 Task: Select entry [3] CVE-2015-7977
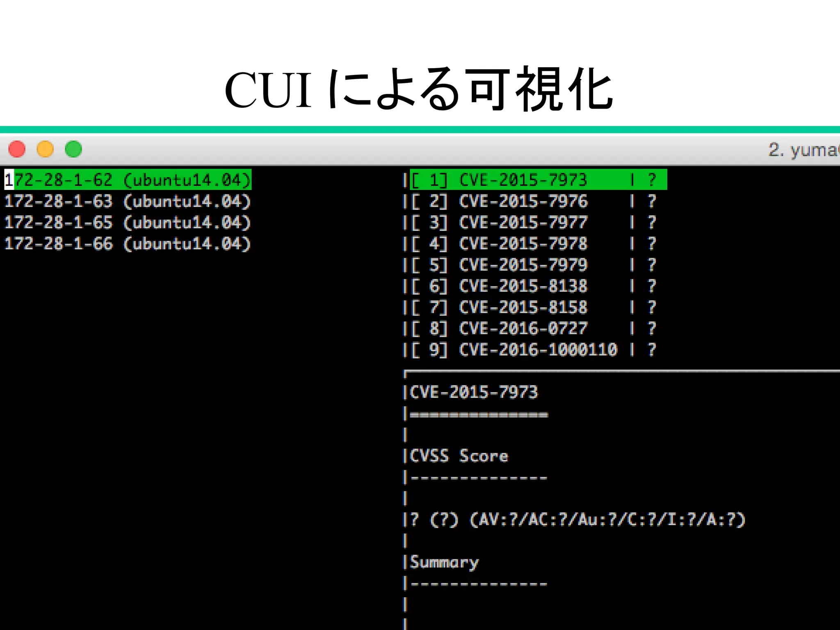click(533, 222)
